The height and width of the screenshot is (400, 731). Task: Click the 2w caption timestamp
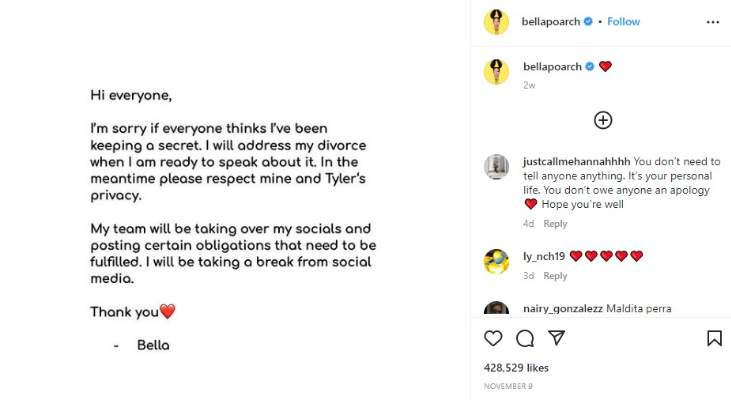pos(528,85)
